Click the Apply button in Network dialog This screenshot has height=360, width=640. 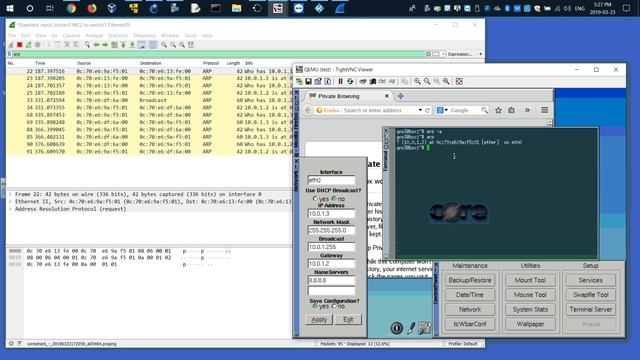click(x=319, y=320)
